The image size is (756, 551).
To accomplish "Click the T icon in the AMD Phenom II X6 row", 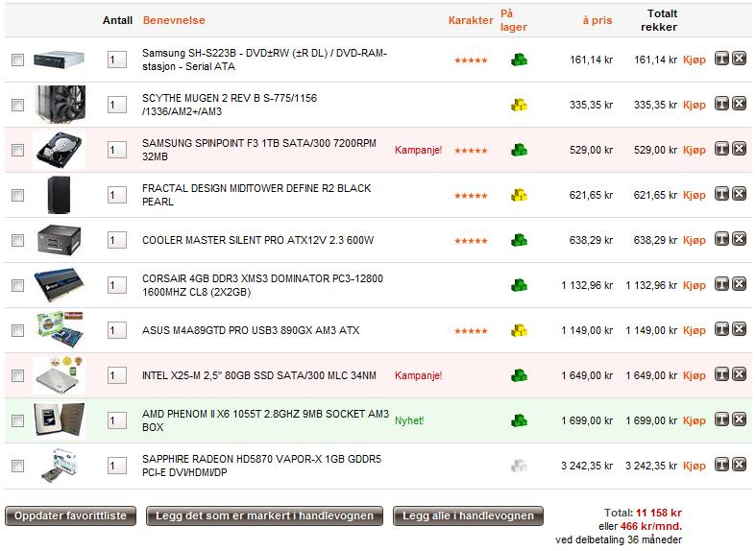I will (x=721, y=419).
